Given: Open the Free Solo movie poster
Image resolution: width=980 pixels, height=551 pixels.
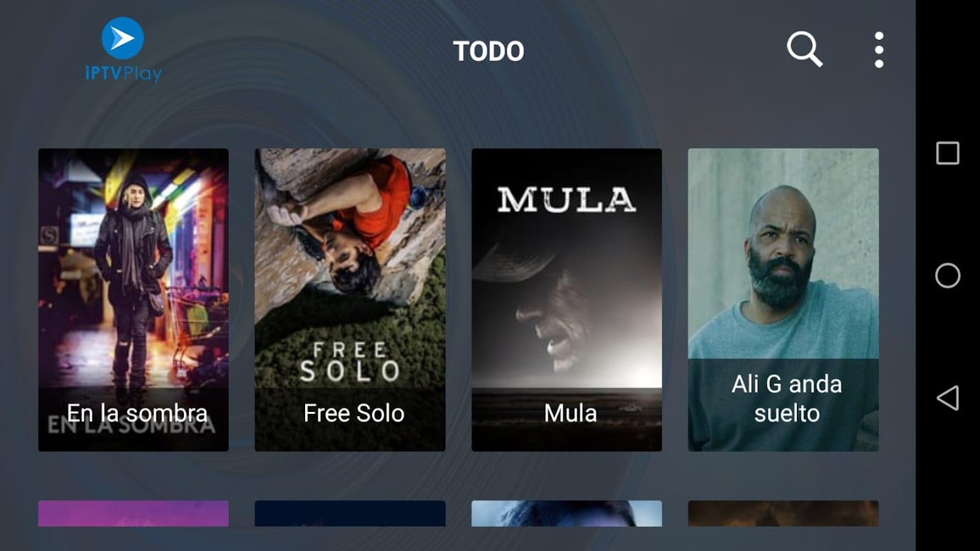Looking at the screenshot, I should point(350,300).
